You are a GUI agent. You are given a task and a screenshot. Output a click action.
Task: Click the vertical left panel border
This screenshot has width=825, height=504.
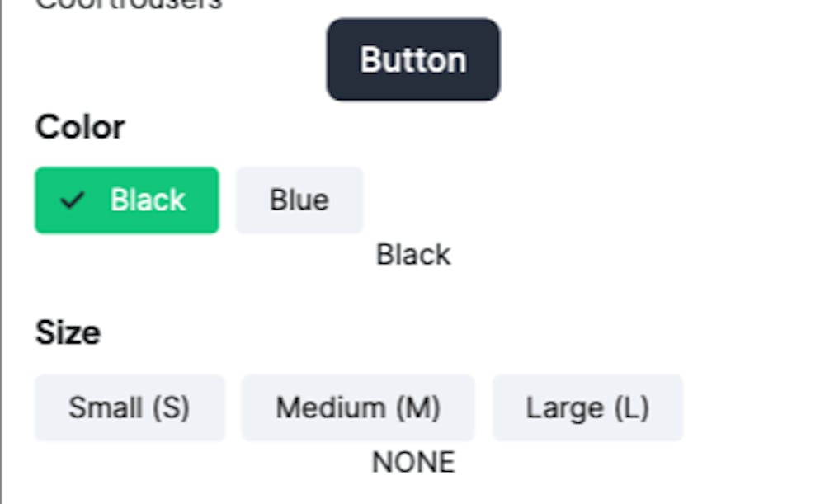[x=1, y=252]
